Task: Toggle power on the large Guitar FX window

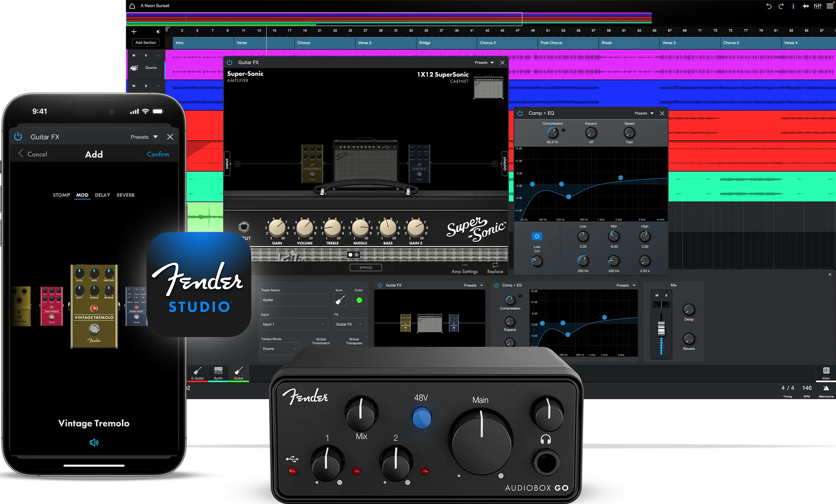Action: (230, 62)
